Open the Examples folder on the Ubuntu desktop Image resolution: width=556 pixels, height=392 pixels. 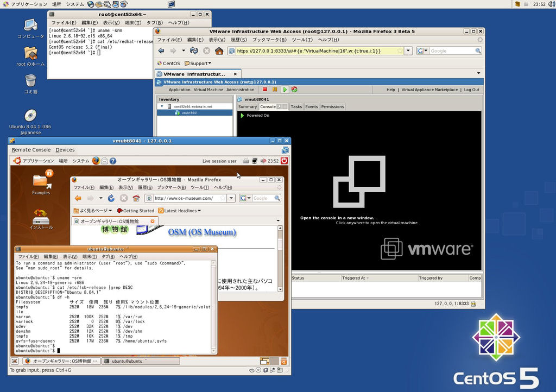41,182
